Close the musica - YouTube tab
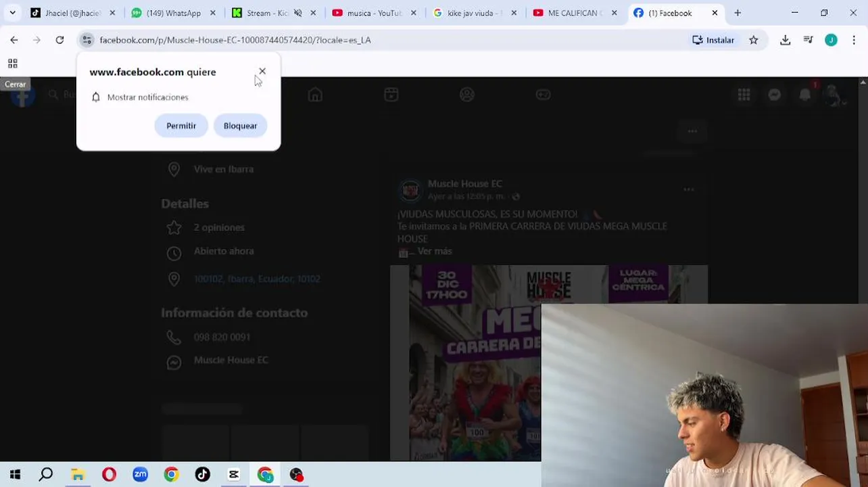The height and width of the screenshot is (487, 868). pyautogui.click(x=413, y=13)
